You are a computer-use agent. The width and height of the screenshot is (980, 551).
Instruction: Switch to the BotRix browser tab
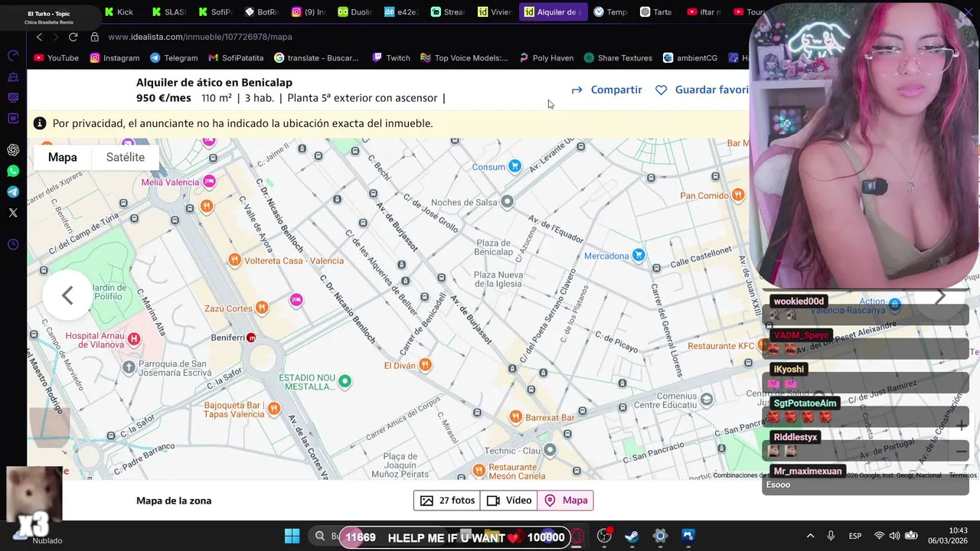tap(261, 12)
